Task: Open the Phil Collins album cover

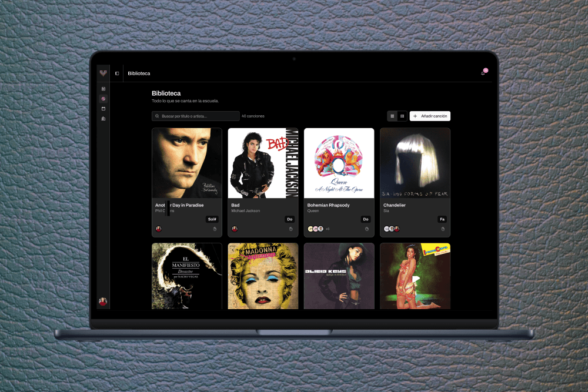Action: (187, 163)
